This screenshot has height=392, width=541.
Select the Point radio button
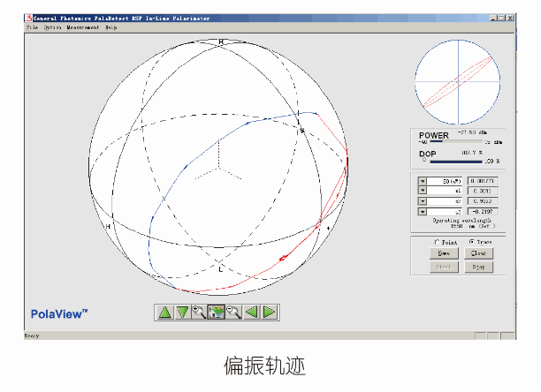(436, 242)
